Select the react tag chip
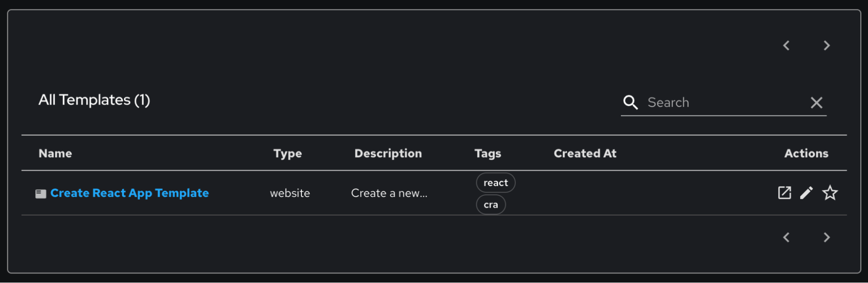Image resolution: width=868 pixels, height=283 pixels. [x=495, y=183]
